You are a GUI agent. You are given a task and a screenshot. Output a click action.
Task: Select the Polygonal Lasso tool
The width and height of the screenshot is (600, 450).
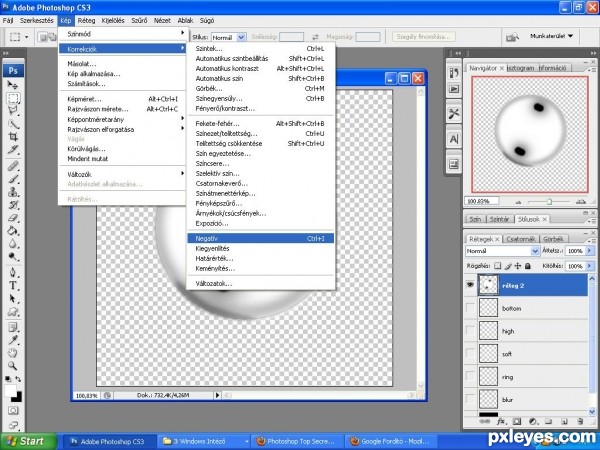point(13,111)
